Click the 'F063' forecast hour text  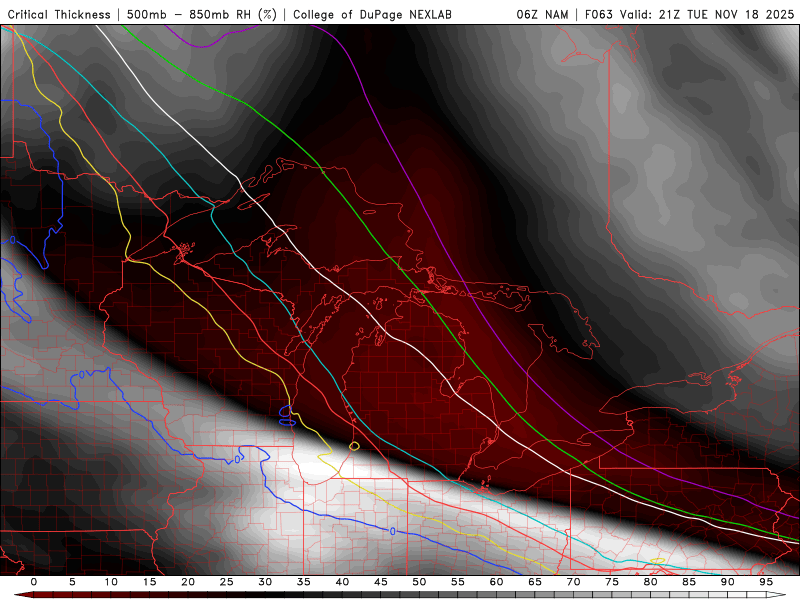pos(599,15)
